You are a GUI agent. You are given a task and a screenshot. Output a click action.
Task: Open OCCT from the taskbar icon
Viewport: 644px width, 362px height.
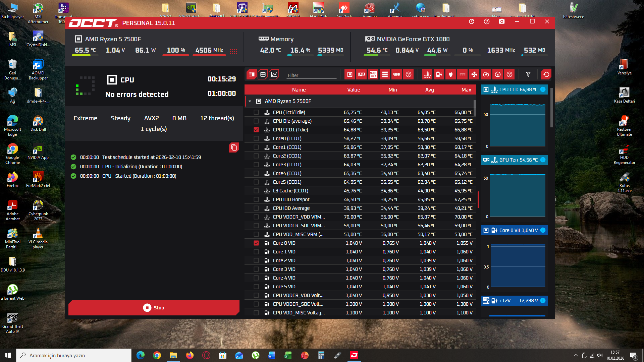coord(354,355)
